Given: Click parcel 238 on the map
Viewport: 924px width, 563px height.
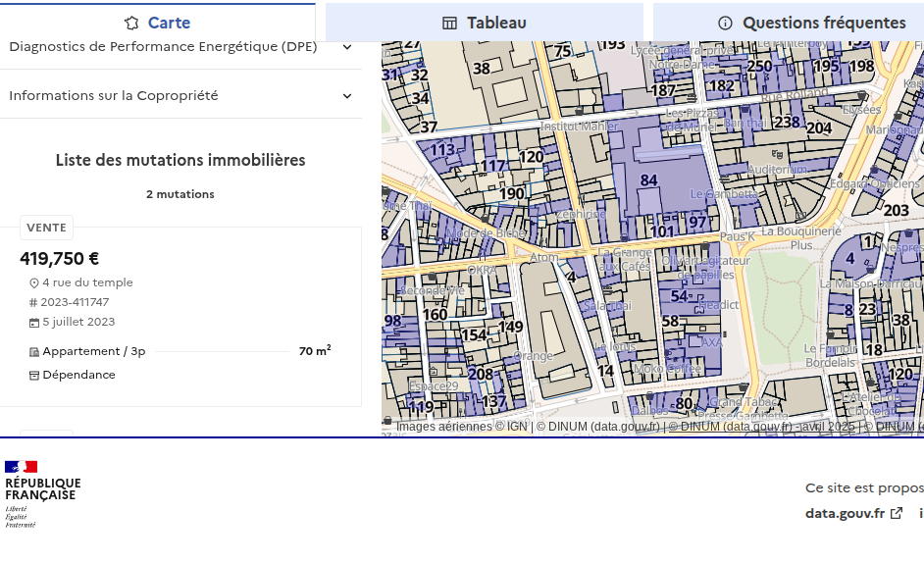Looking at the screenshot, I should pos(788,122).
